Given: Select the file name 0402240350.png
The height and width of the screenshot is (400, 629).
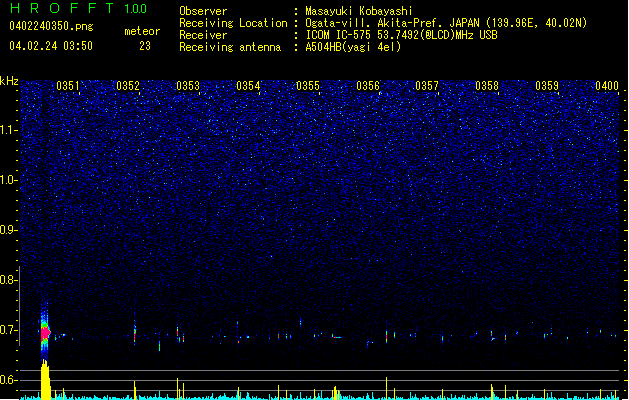Looking at the screenshot, I should click(51, 26).
